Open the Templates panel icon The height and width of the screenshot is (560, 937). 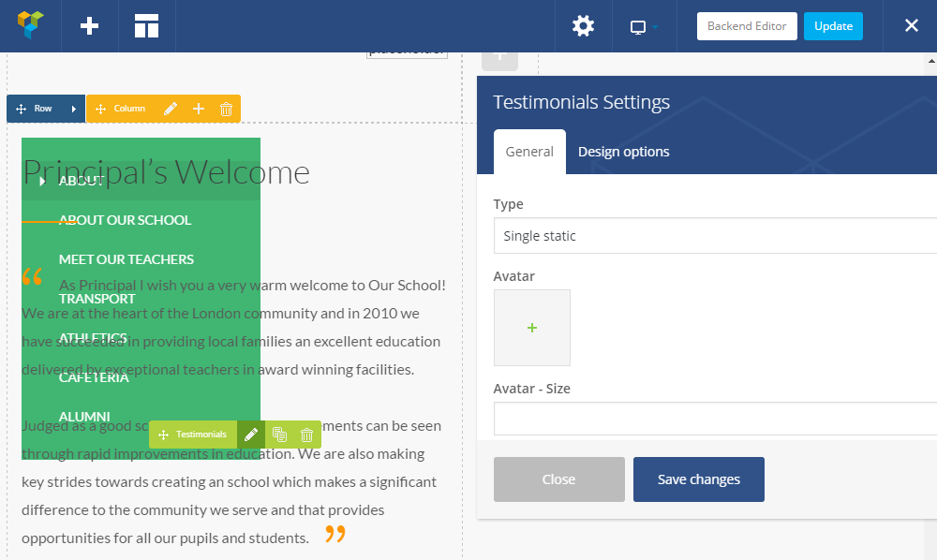click(146, 25)
